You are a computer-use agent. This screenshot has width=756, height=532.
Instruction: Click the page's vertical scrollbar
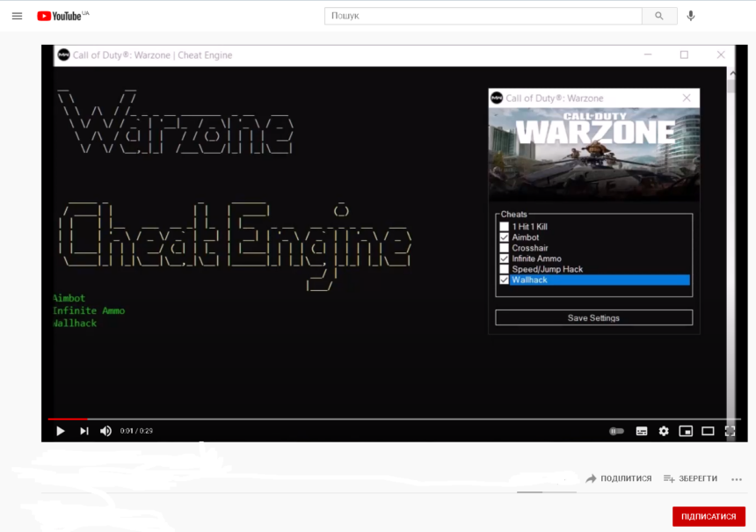tap(731, 220)
